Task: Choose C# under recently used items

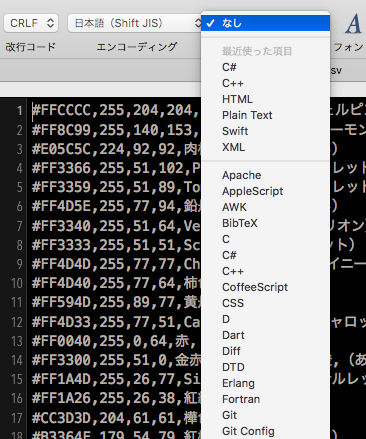Action: (x=265, y=67)
